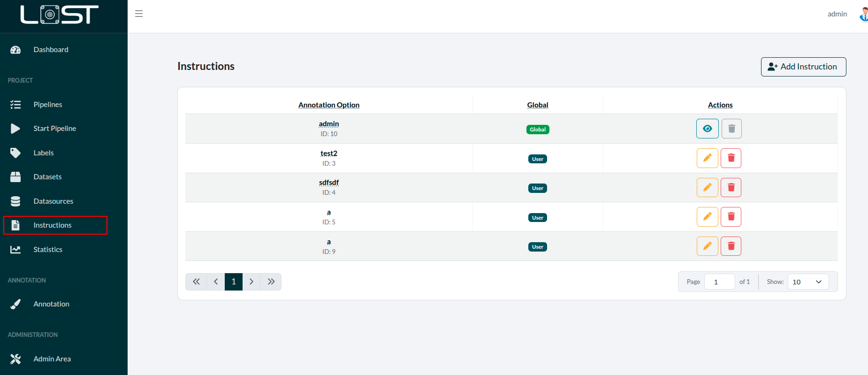Click the edit pencil for instruction ID 5
Image resolution: width=868 pixels, height=375 pixels.
point(707,217)
